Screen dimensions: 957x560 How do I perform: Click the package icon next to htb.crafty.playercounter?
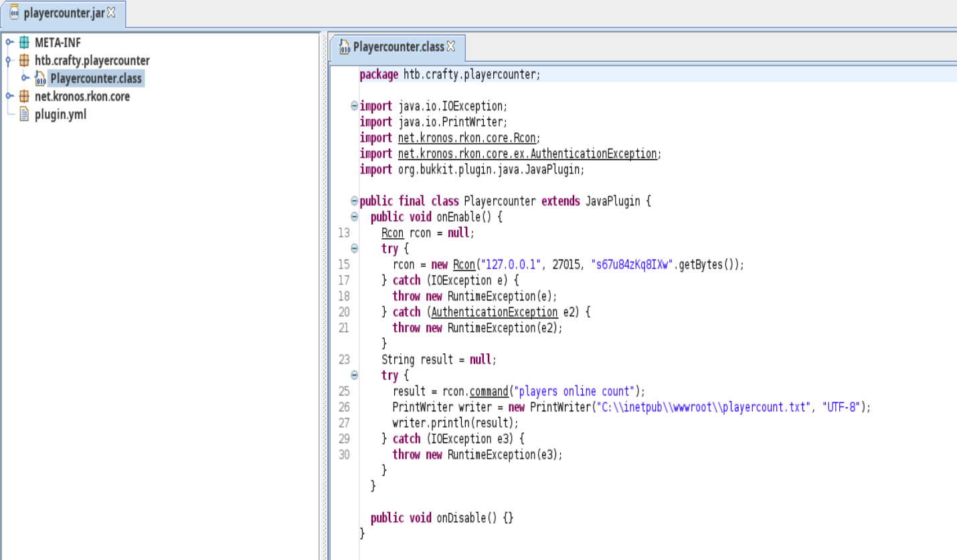click(x=24, y=60)
